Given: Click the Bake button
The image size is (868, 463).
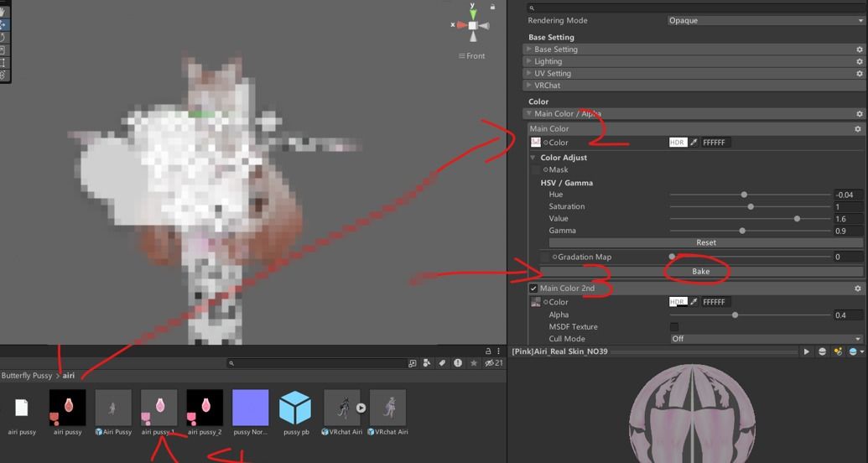Looking at the screenshot, I should [701, 272].
